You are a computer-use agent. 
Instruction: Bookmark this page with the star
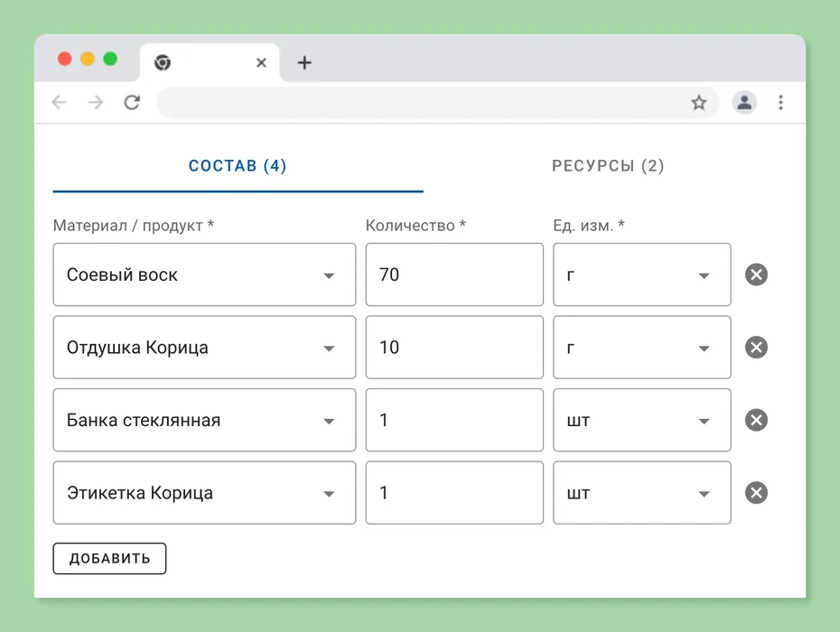[x=698, y=102]
